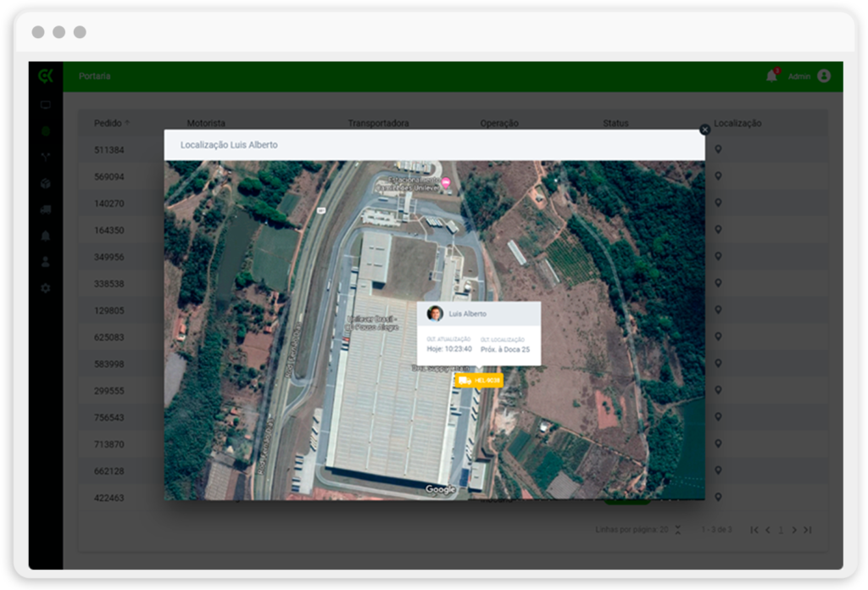868x590 pixels.
Task: Show location pin for order 129805
Action: tap(718, 309)
